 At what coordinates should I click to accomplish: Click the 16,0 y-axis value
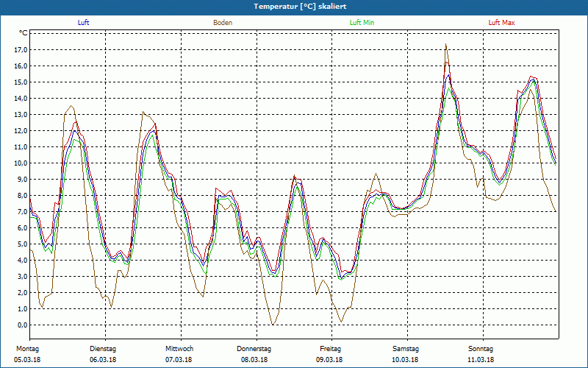[x=21, y=66]
